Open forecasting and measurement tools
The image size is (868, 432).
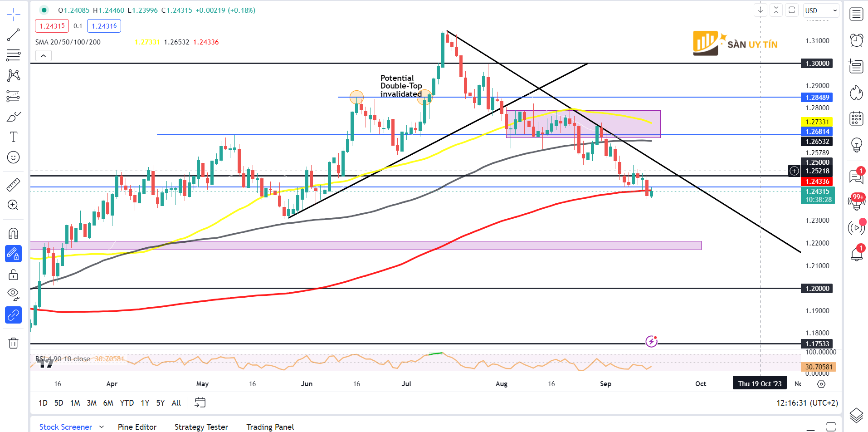click(x=14, y=96)
